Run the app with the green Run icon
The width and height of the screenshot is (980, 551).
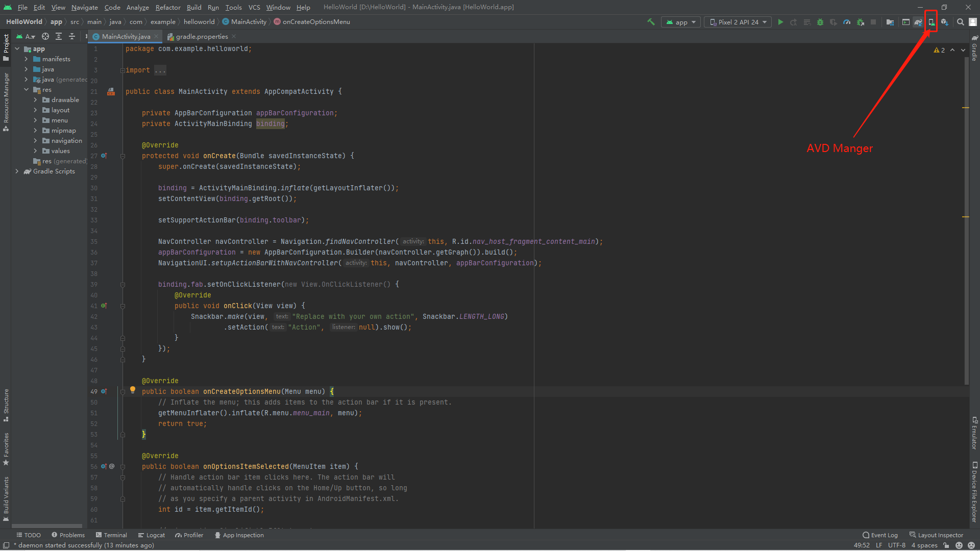coord(780,22)
